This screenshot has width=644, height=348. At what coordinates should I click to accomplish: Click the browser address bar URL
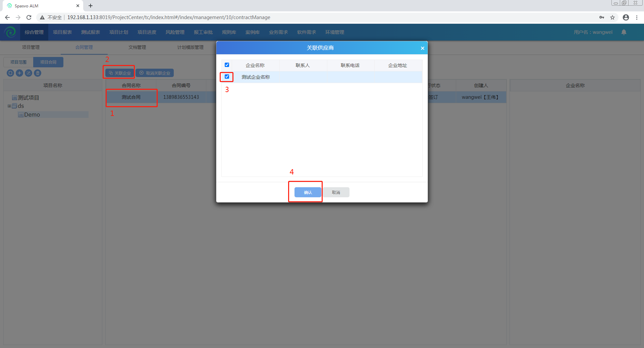pyautogui.click(x=169, y=17)
